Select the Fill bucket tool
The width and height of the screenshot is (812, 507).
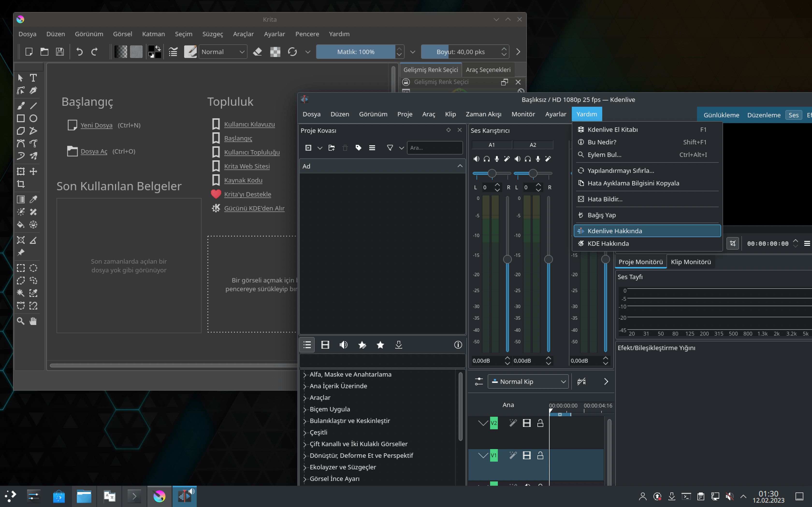[x=21, y=225]
